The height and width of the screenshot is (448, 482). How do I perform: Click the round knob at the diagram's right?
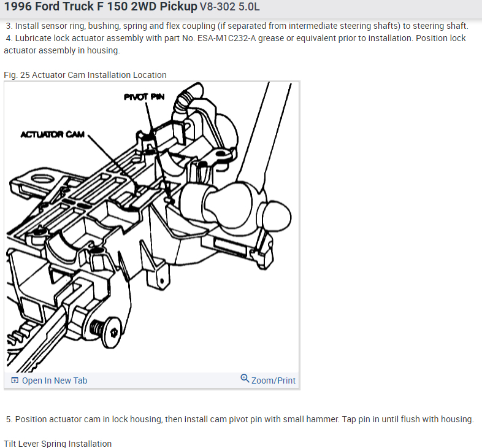(276, 216)
